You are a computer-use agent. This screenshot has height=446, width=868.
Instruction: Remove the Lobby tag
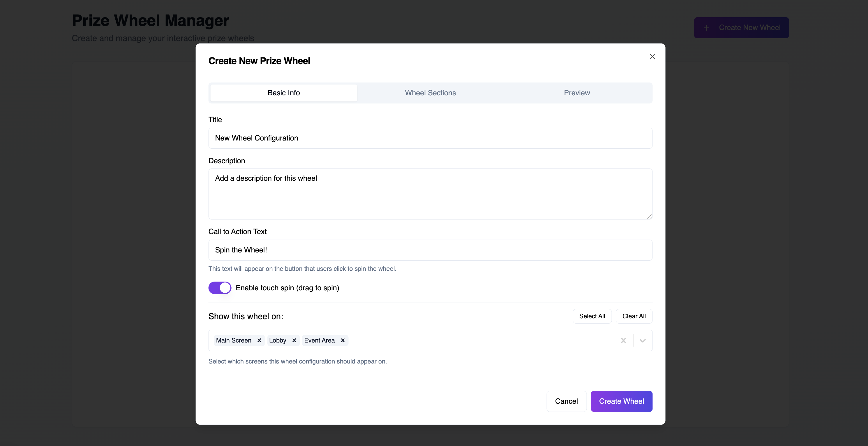294,340
